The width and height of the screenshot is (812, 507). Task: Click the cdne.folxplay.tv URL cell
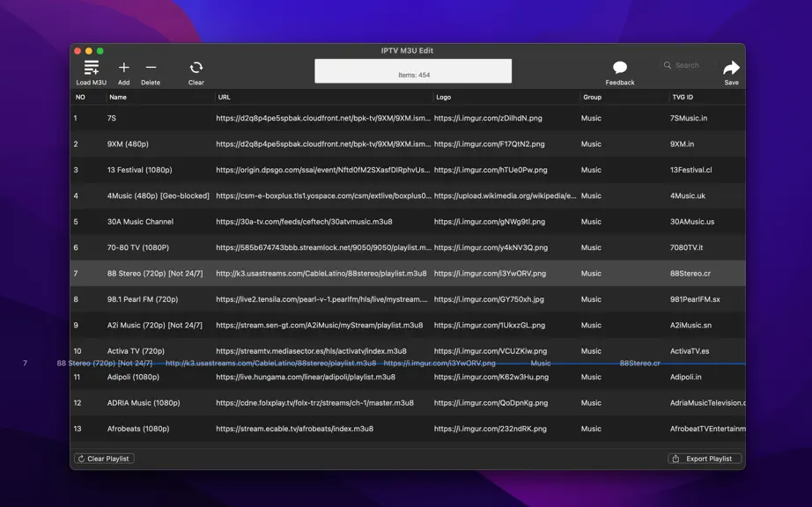315,402
